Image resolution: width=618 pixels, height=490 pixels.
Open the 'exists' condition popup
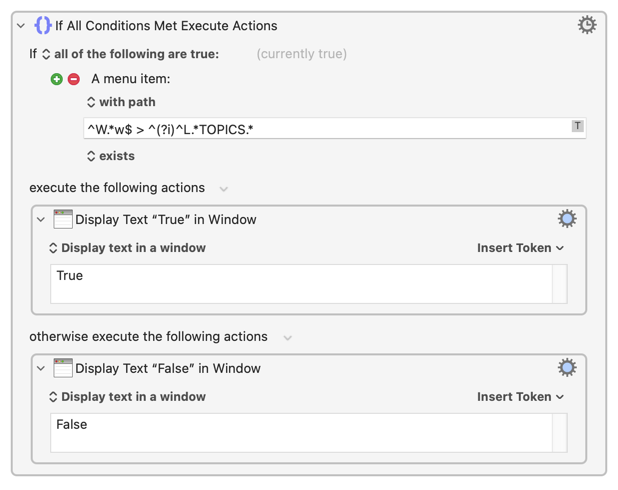[x=110, y=156]
